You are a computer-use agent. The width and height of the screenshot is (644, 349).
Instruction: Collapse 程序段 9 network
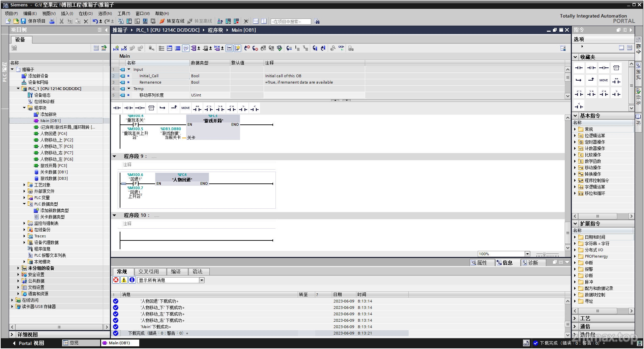click(x=114, y=156)
